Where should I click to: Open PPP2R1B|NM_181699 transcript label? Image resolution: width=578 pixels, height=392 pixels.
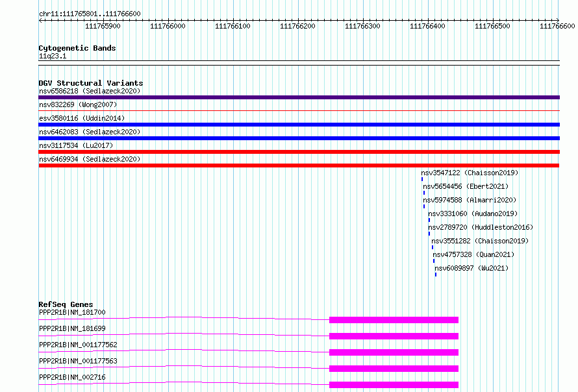[72, 328]
